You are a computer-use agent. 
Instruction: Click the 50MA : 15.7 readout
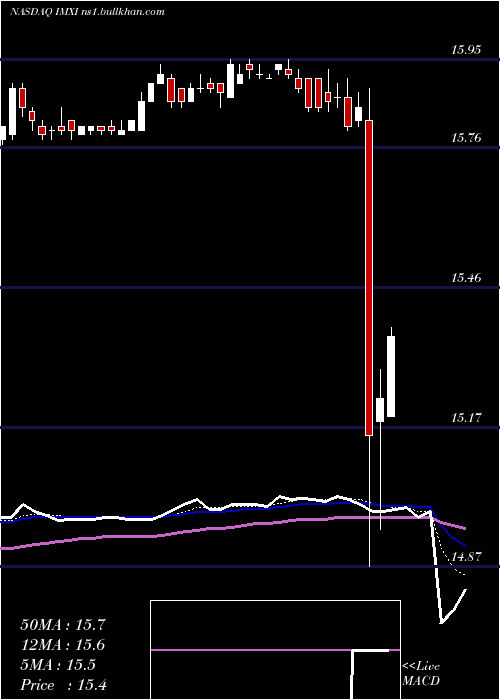tap(63, 625)
